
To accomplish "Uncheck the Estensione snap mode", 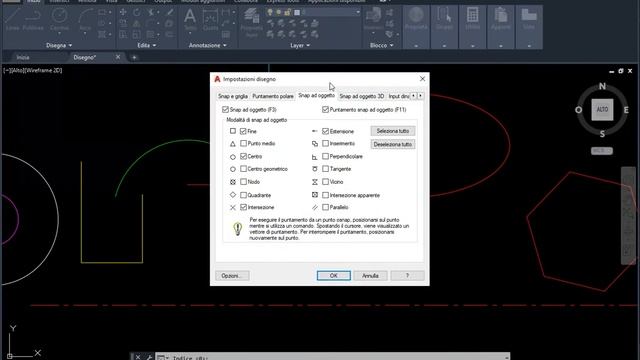I will click(325, 131).
